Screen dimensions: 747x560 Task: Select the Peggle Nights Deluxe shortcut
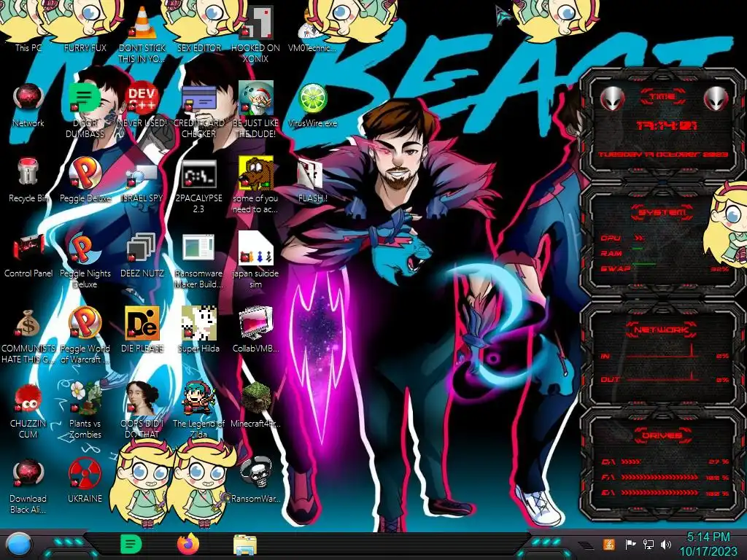click(x=85, y=260)
